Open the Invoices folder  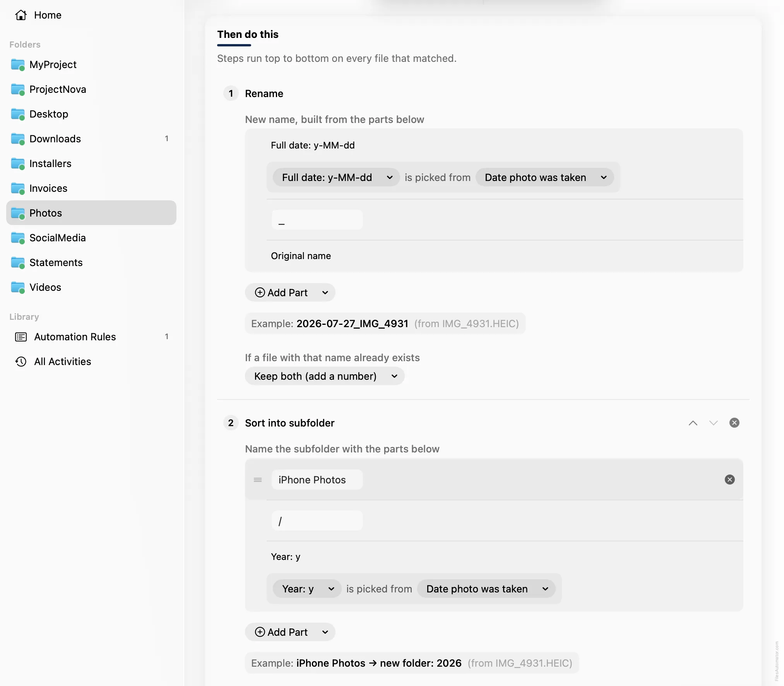click(91, 188)
